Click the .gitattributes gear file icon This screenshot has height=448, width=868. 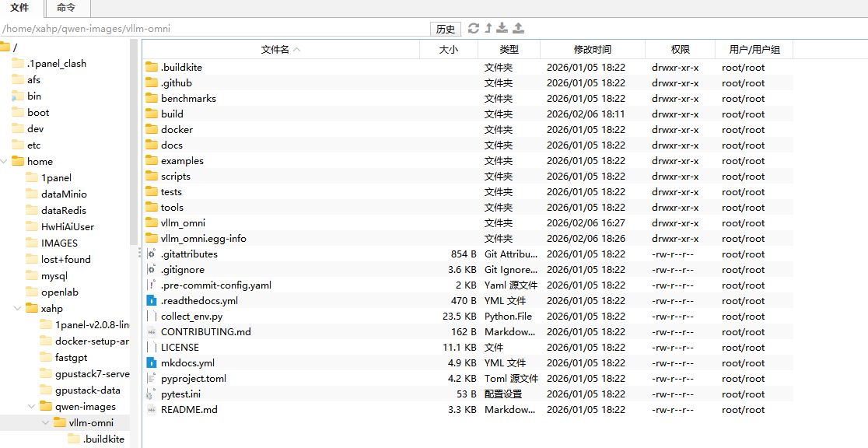coord(152,254)
